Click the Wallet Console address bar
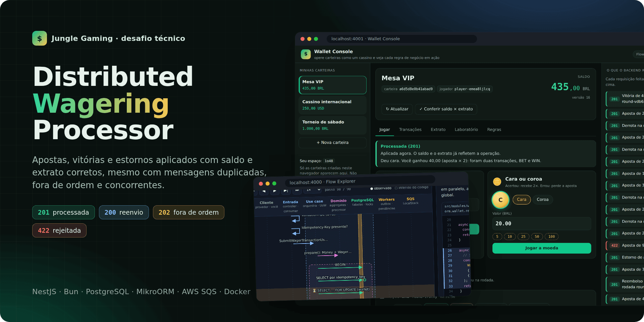644x322 pixels. pyautogui.click(x=401, y=39)
